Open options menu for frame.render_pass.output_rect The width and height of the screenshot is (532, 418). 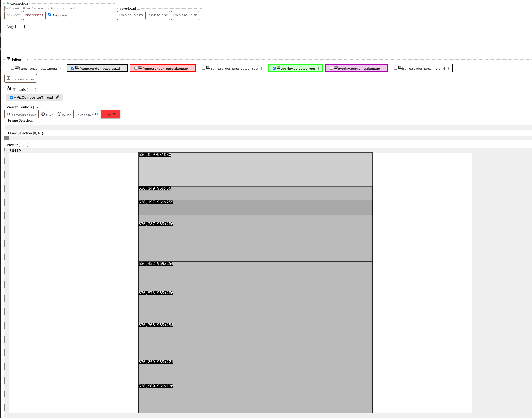pyautogui.click(x=261, y=69)
